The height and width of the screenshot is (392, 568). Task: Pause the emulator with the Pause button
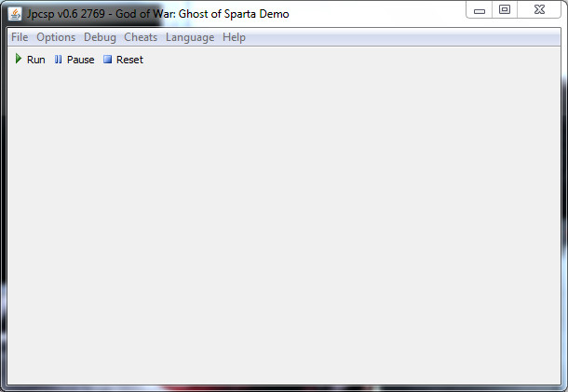[x=74, y=60]
